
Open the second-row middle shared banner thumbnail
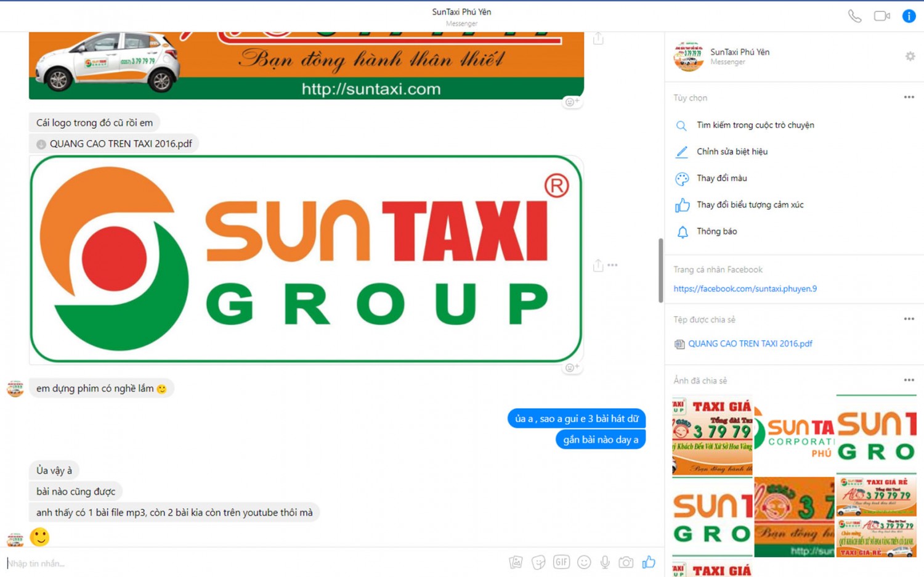click(x=794, y=517)
